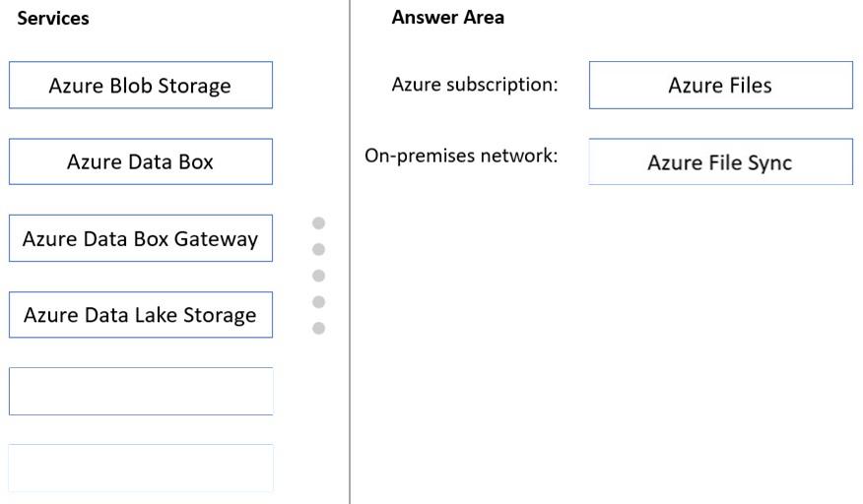This screenshot has height=504, width=863.
Task: Click the first empty service slot
Action: coord(141,391)
